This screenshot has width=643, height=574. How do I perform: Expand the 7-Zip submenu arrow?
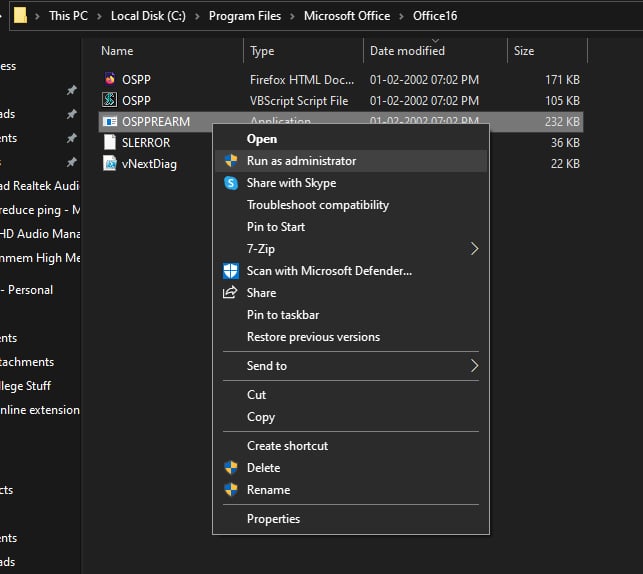(474, 249)
